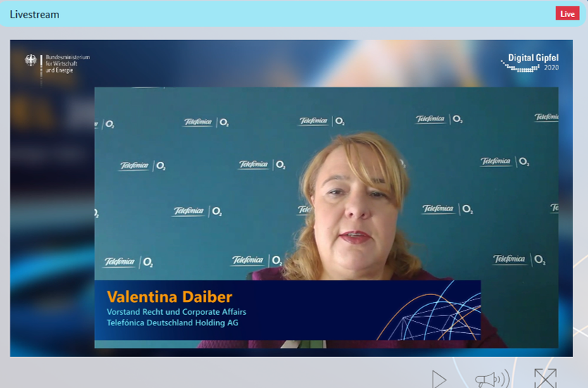This screenshot has height=388, width=588.
Task: Click the red Live badge
Action: 568,14
